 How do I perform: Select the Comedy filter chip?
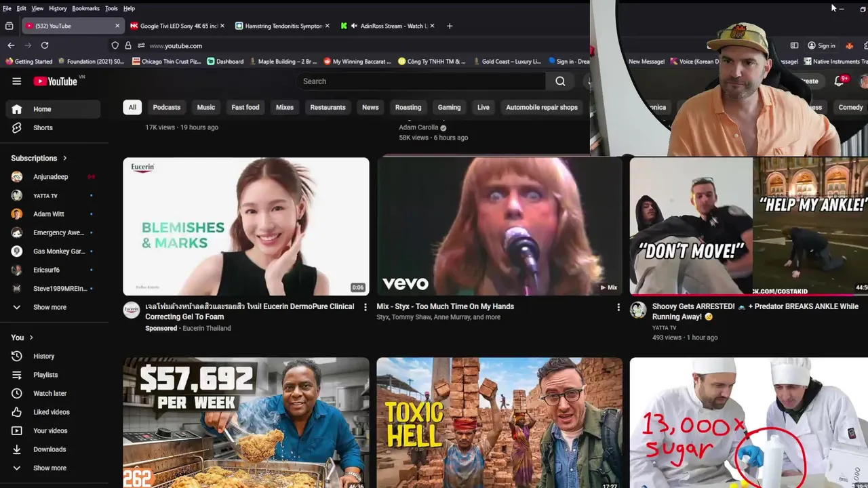(850, 107)
